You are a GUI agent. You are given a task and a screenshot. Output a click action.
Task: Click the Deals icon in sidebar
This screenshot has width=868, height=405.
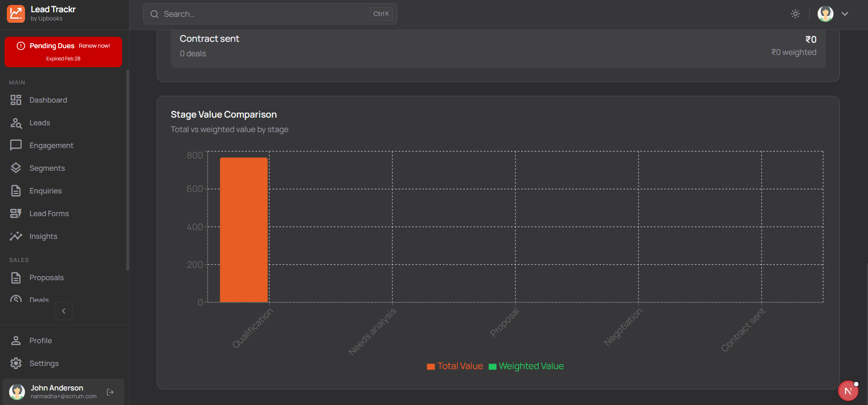(x=16, y=299)
